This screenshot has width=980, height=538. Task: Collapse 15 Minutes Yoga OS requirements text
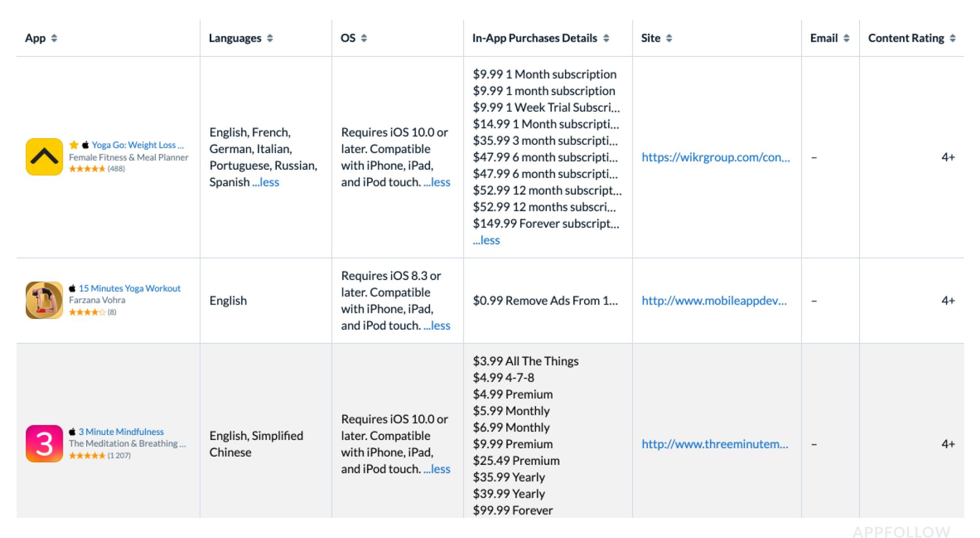tap(437, 325)
